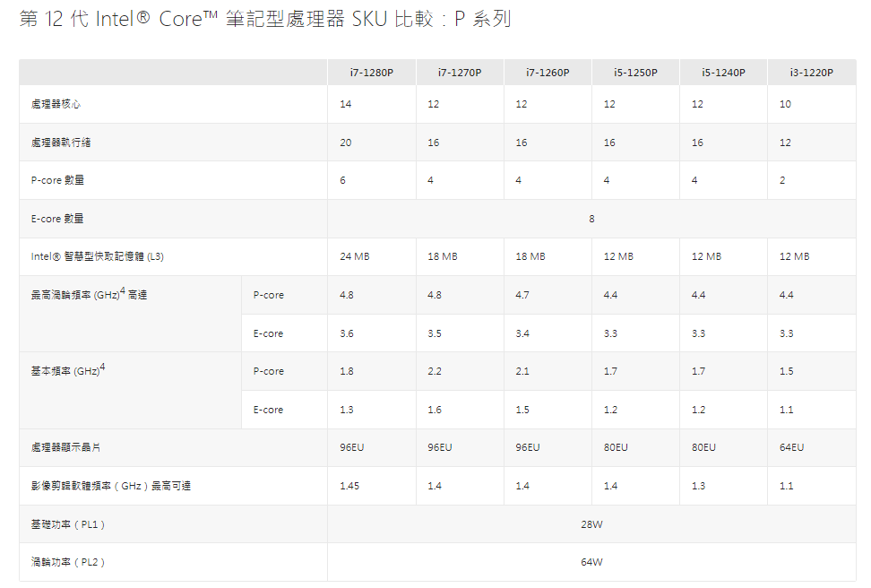
Task: Click base P-core '1.8' for i7-1280P
Action: point(347,371)
